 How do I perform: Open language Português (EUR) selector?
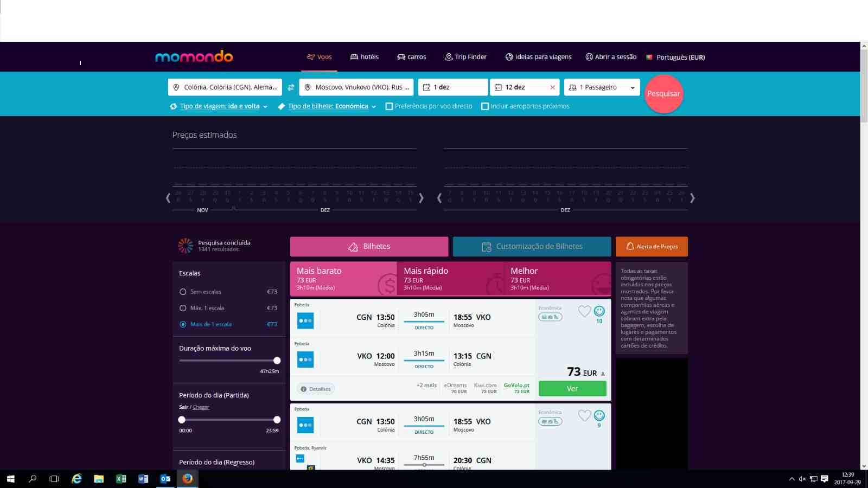[x=675, y=57]
